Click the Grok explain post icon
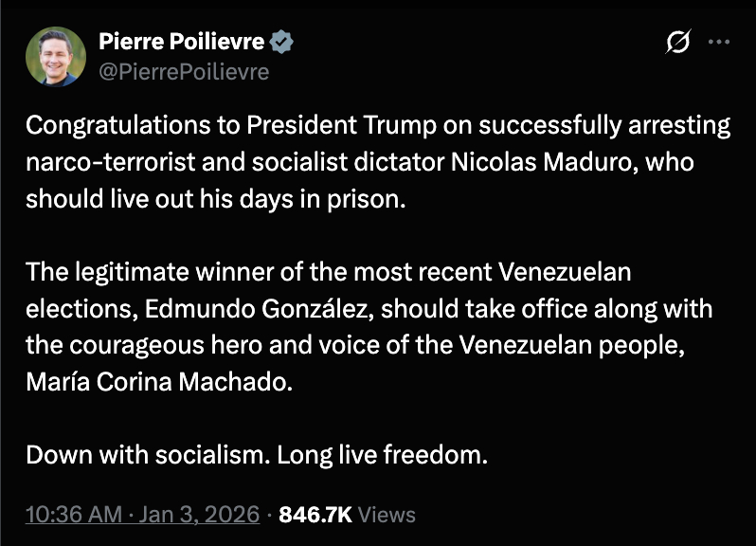The height and width of the screenshot is (546, 756). [678, 43]
